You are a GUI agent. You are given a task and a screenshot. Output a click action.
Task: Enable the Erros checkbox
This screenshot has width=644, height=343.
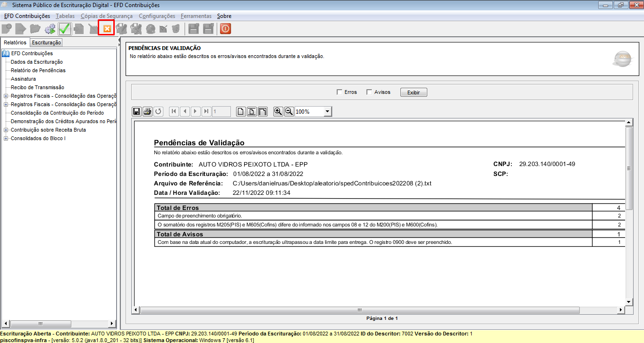point(339,92)
